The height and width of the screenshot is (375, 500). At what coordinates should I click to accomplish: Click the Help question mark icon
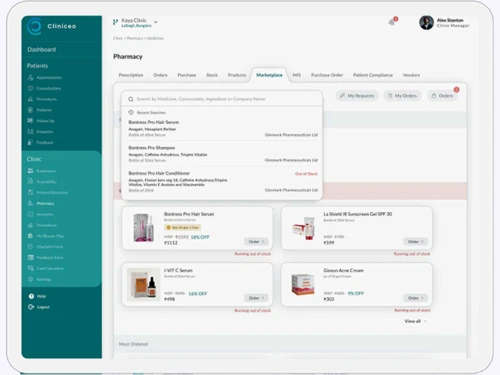31,296
